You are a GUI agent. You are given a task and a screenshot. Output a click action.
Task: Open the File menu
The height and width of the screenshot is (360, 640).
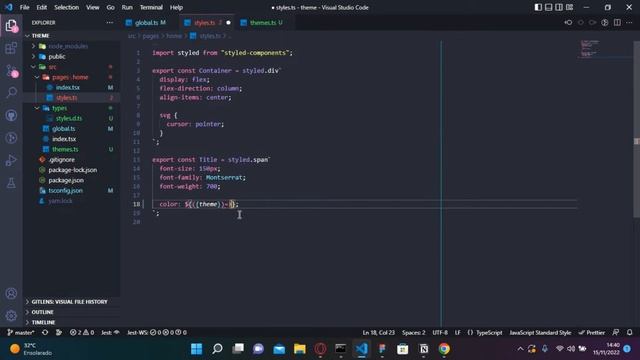24,7
